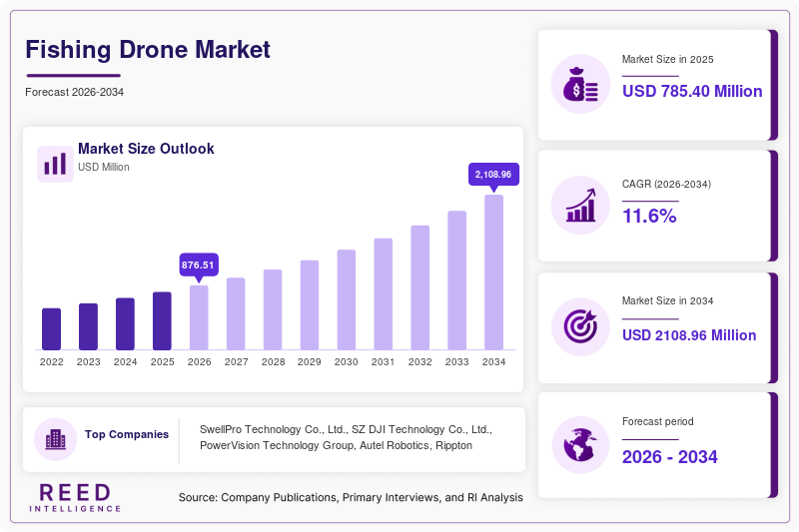Screen dimensions: 799x532
Task: Click the Source attribution text
Action: click(x=351, y=497)
